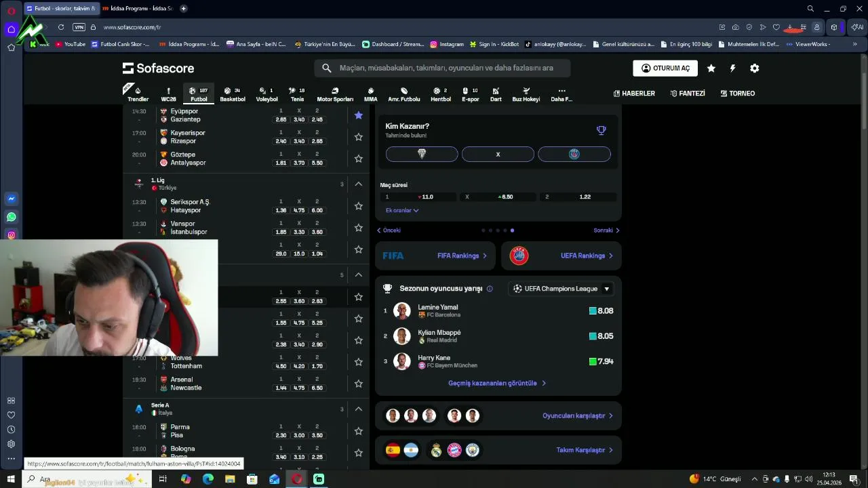Open the TORNEO menu item

coord(737,94)
